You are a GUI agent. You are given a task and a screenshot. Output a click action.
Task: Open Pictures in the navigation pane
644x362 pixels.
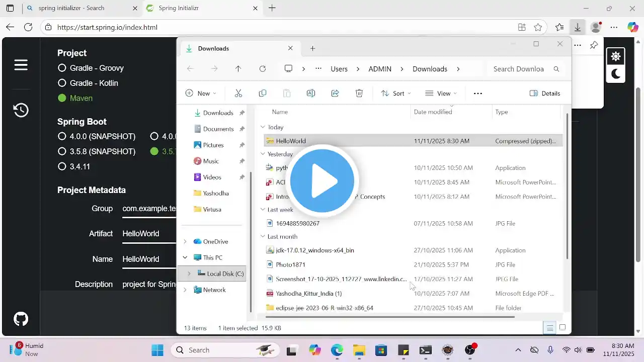click(214, 145)
